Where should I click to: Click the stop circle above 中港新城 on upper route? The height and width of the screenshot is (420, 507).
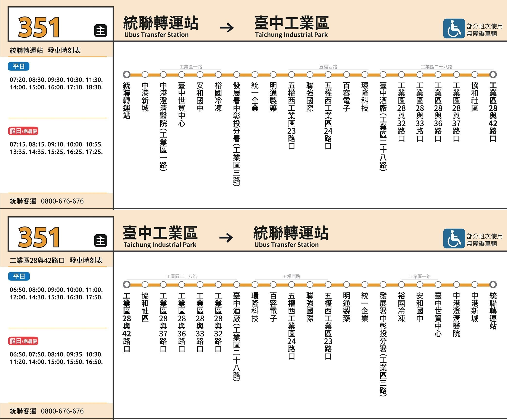145,74
